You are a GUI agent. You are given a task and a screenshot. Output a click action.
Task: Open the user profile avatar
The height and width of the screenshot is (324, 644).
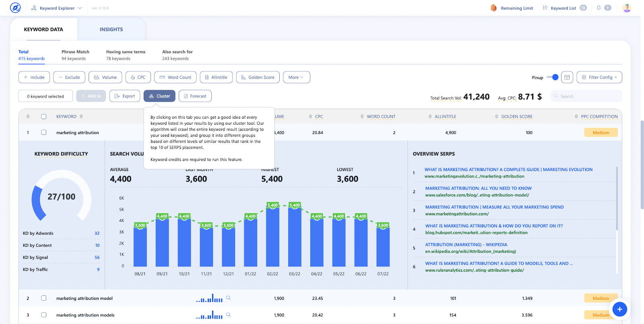point(626,8)
